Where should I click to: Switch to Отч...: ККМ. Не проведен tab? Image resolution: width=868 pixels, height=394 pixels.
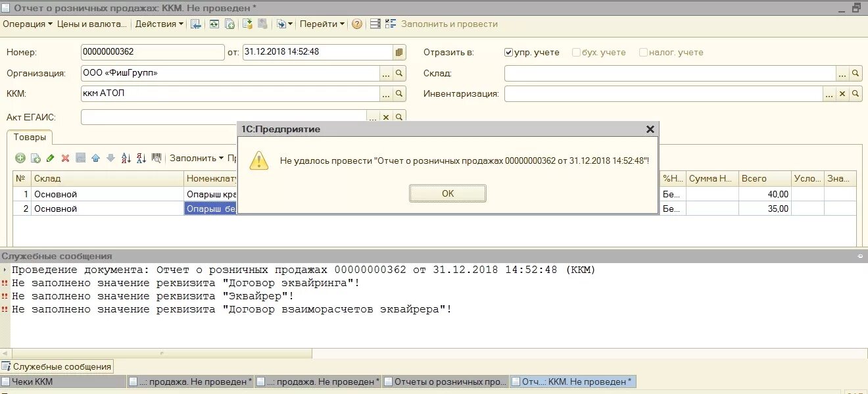click(x=573, y=382)
